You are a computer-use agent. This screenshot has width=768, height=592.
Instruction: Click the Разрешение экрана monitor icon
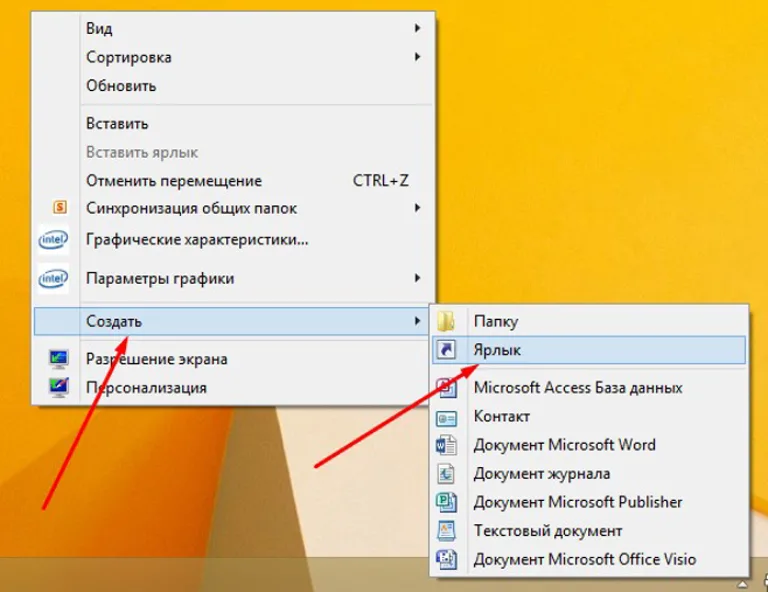[x=59, y=359]
